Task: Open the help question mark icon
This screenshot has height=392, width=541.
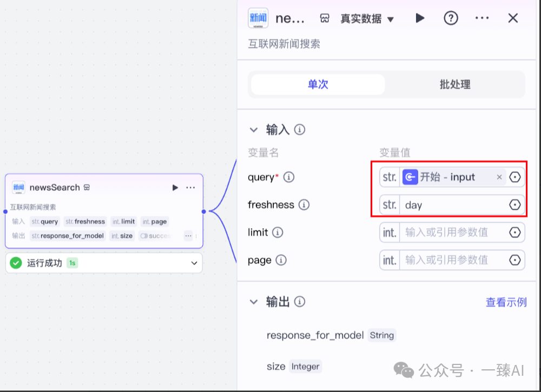Action: [451, 18]
